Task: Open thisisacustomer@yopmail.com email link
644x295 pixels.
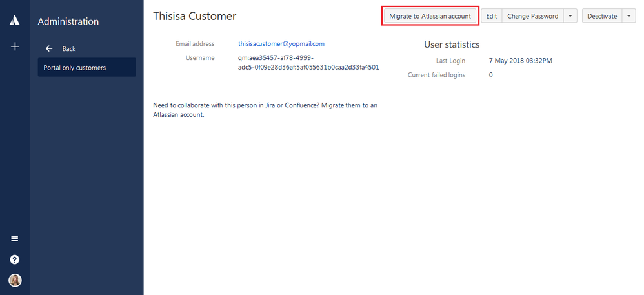Action: click(281, 43)
